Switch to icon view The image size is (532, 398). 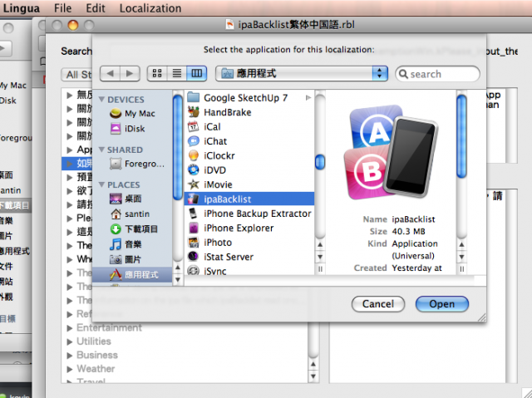pyautogui.click(x=157, y=73)
